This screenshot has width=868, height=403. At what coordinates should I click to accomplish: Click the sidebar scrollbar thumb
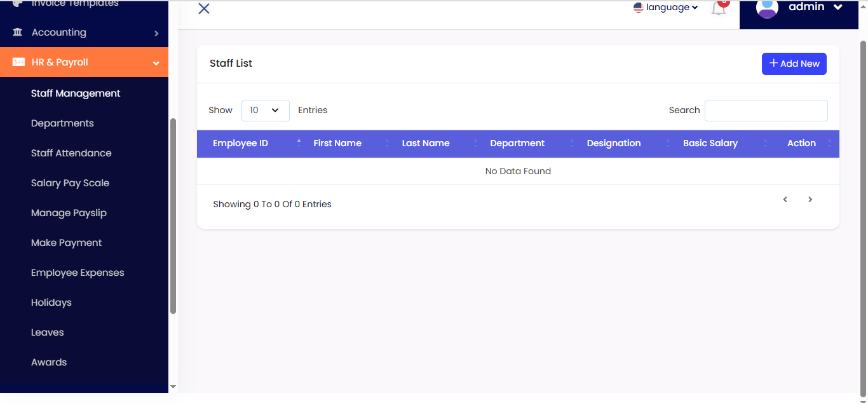tap(173, 216)
